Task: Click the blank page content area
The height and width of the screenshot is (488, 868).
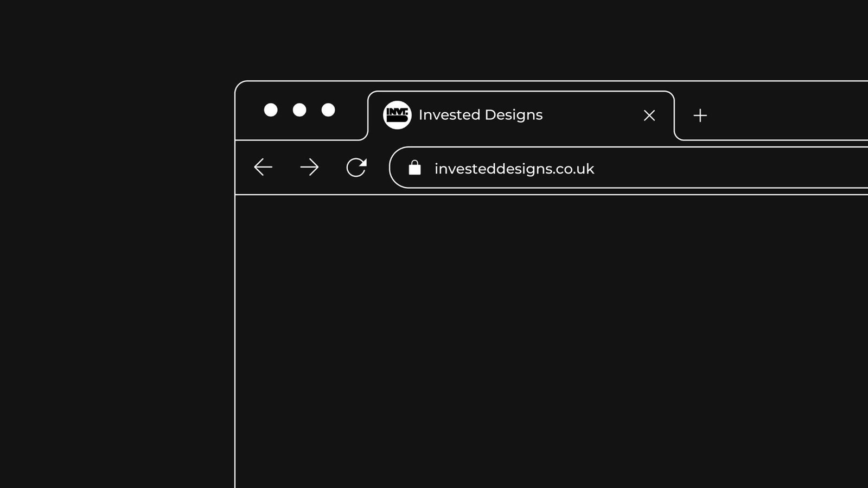Action: (x=551, y=342)
